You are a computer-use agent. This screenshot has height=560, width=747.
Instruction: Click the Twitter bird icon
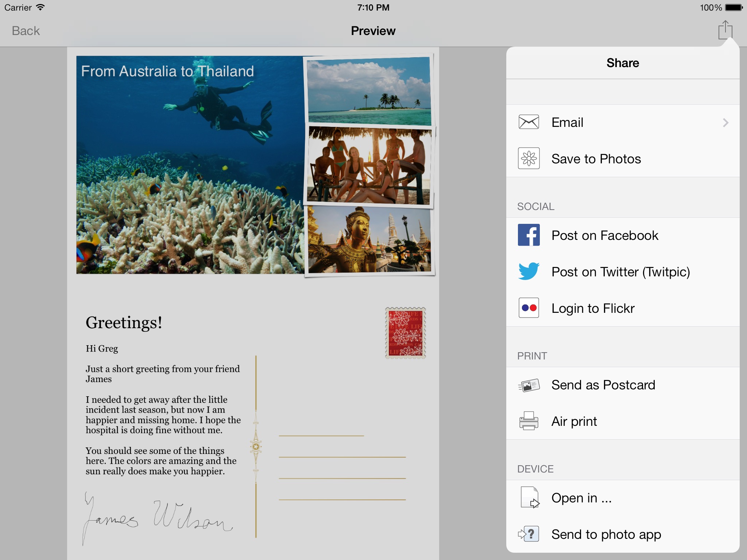529,272
